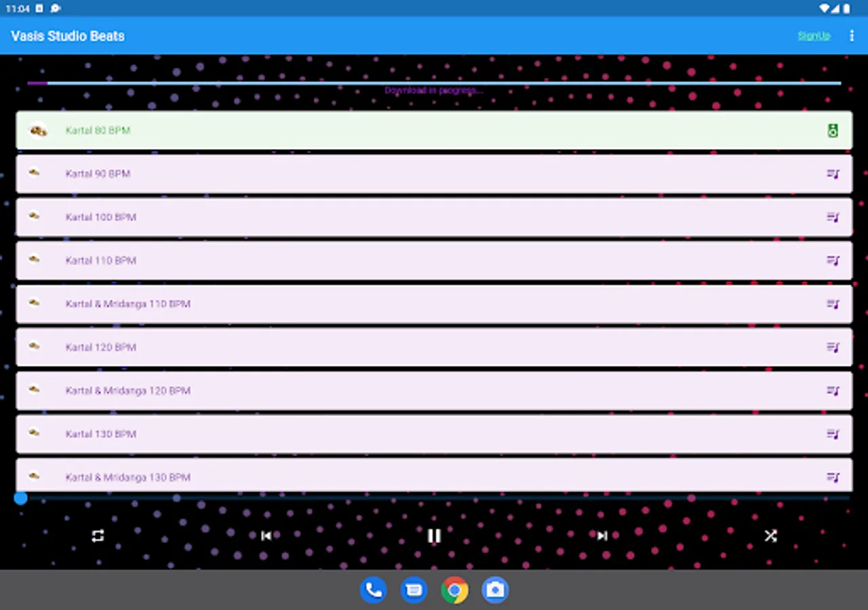Screen dimensions: 868x610
Task: Play Kartal & Mridanga 120 BPM
Action: (x=434, y=391)
